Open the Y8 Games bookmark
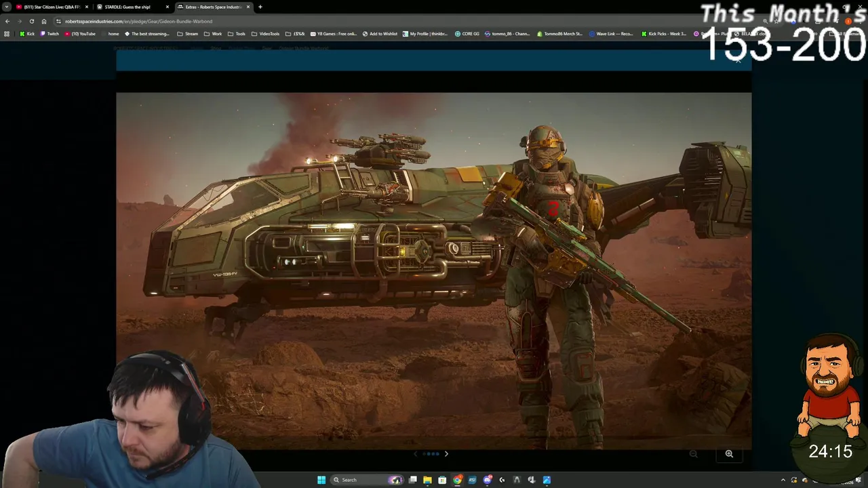Screen dimensions: 868x488 (x=333, y=34)
